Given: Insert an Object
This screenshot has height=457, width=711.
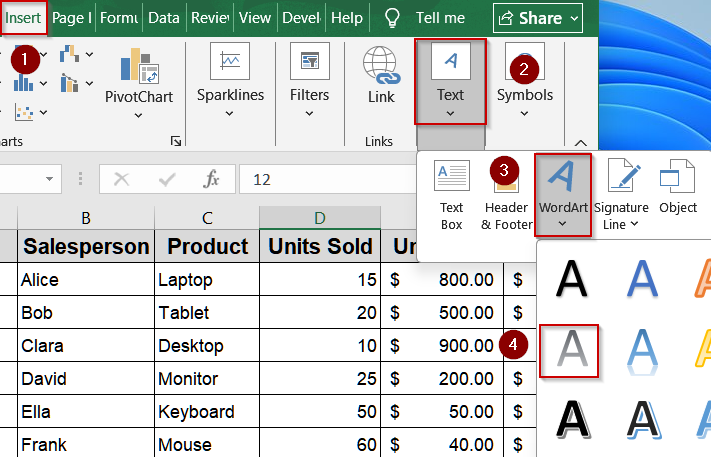Looking at the screenshot, I should tap(677, 188).
